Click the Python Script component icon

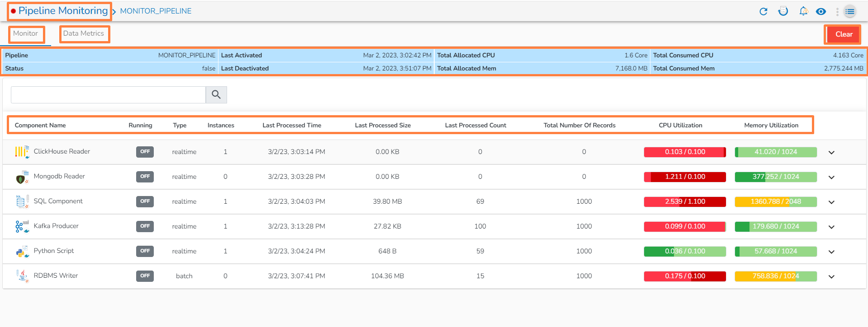22,251
